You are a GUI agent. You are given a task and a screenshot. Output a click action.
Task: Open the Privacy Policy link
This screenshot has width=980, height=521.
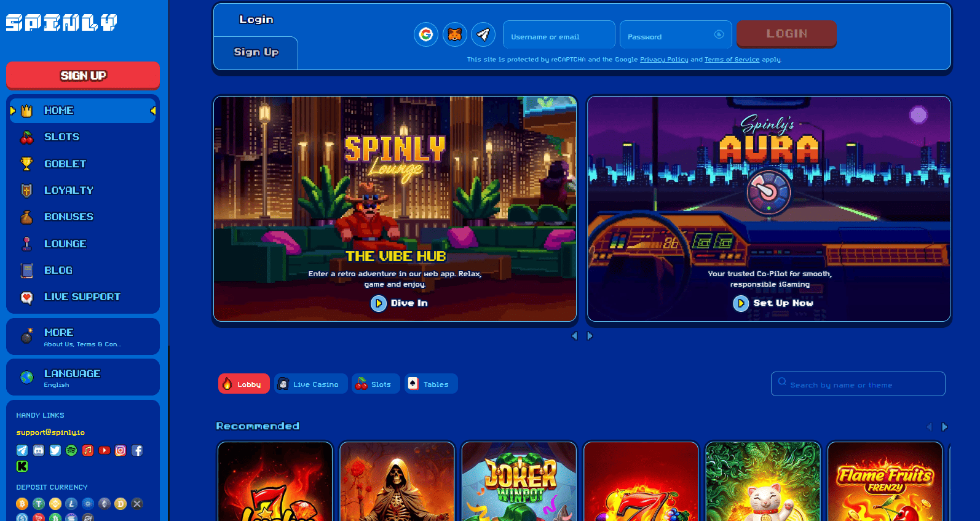tap(664, 60)
